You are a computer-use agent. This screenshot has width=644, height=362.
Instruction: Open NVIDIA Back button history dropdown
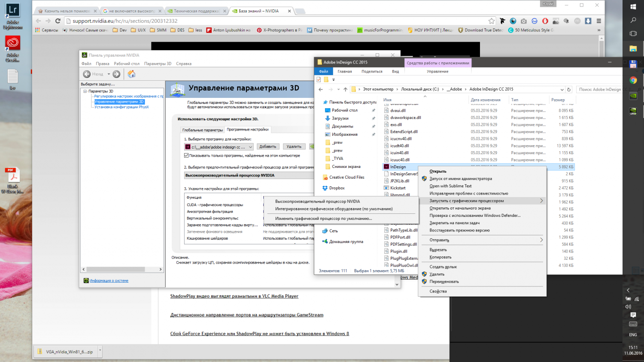coord(109,74)
